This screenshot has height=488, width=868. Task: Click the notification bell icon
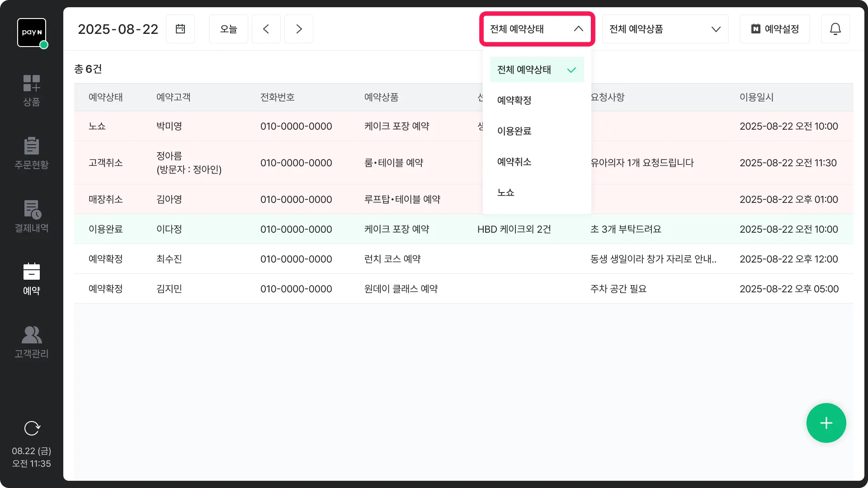[x=835, y=29]
